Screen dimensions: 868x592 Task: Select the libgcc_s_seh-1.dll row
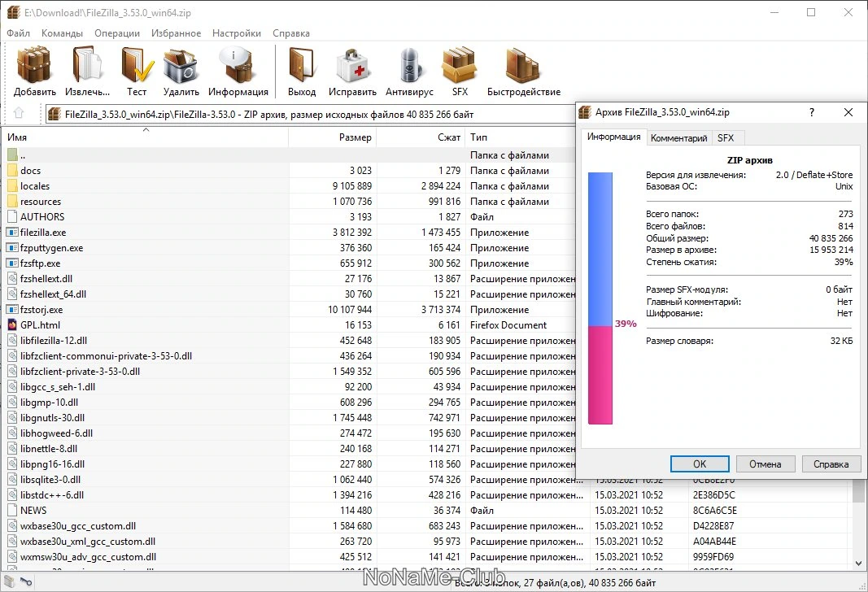[288, 387]
